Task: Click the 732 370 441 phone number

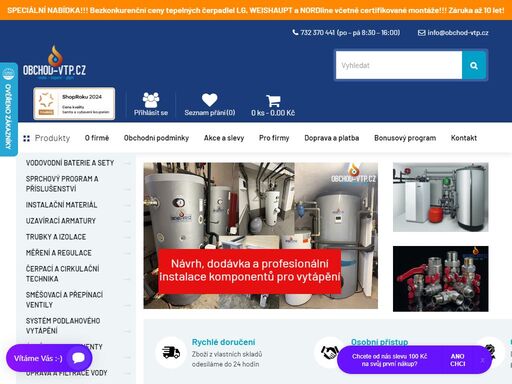Action: pos(317,33)
